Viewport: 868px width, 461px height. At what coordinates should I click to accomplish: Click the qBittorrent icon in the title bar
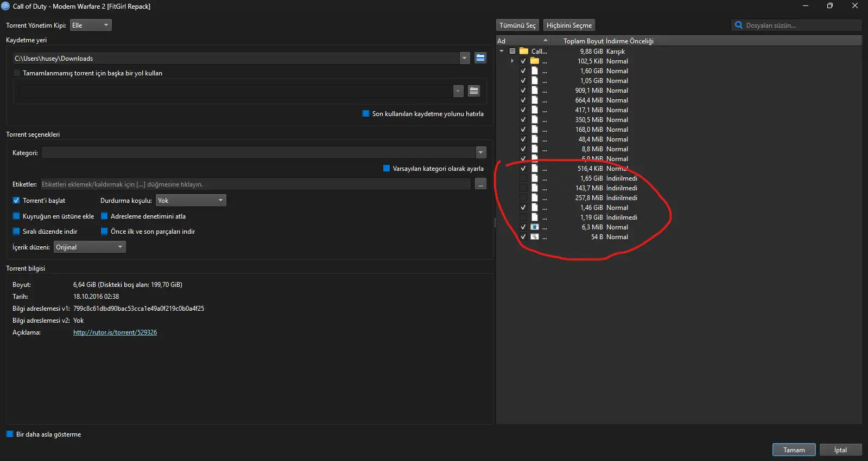[5, 6]
